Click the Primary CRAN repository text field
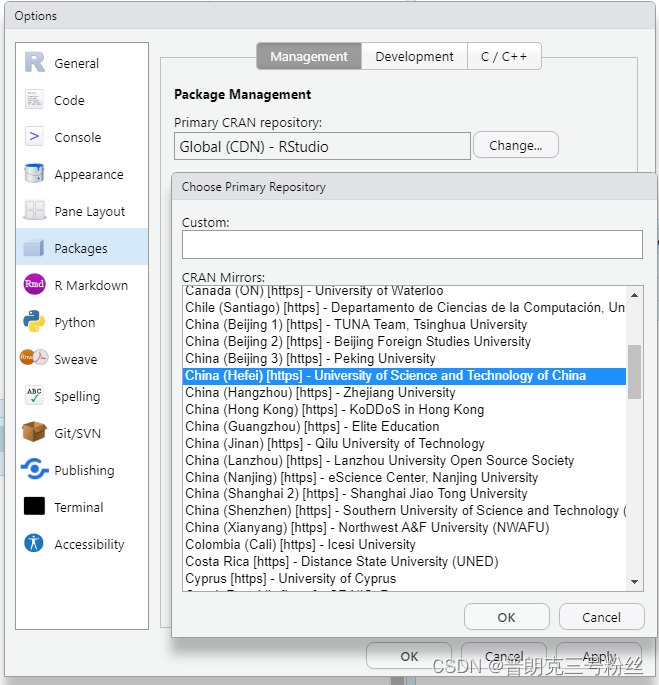The height and width of the screenshot is (685, 659). tap(322, 146)
